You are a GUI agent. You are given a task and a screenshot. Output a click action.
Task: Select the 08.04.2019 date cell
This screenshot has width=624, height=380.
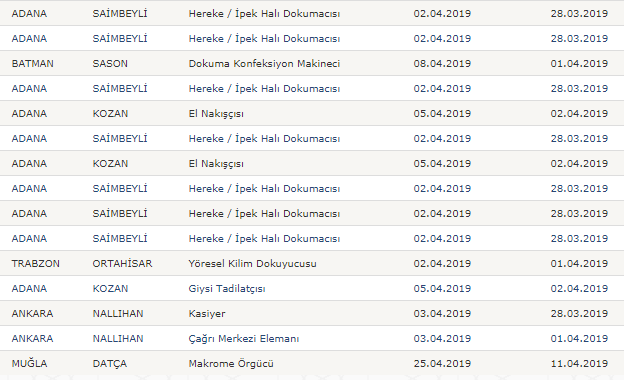442,64
